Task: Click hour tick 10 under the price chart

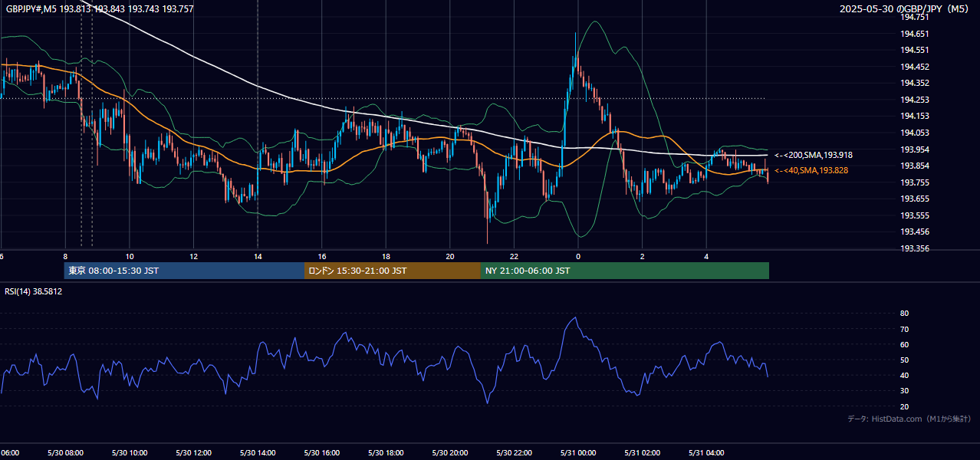Action: (130, 257)
